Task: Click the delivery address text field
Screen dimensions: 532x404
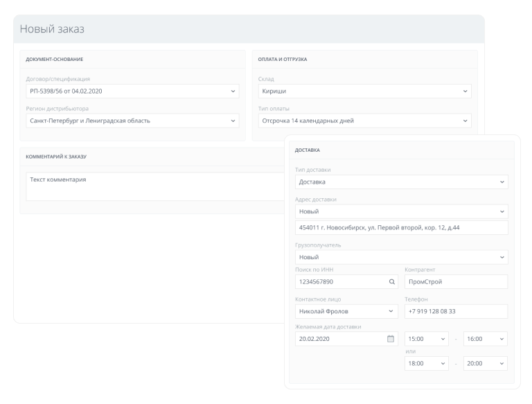Action: click(x=402, y=228)
